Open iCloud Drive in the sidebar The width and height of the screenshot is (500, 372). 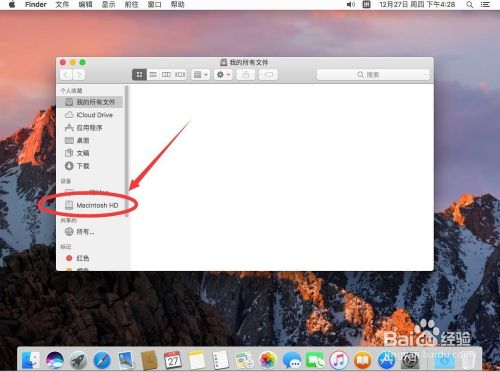point(90,115)
